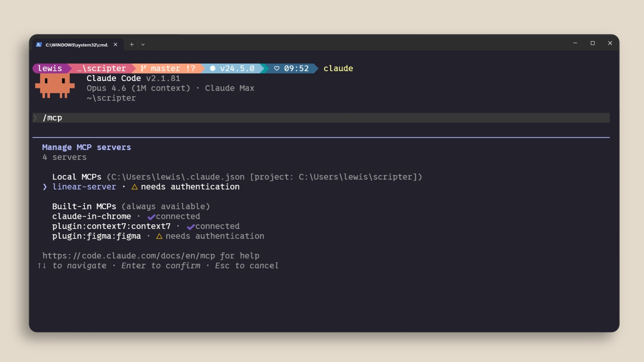Click the heart icon beside 09:52

click(277, 68)
